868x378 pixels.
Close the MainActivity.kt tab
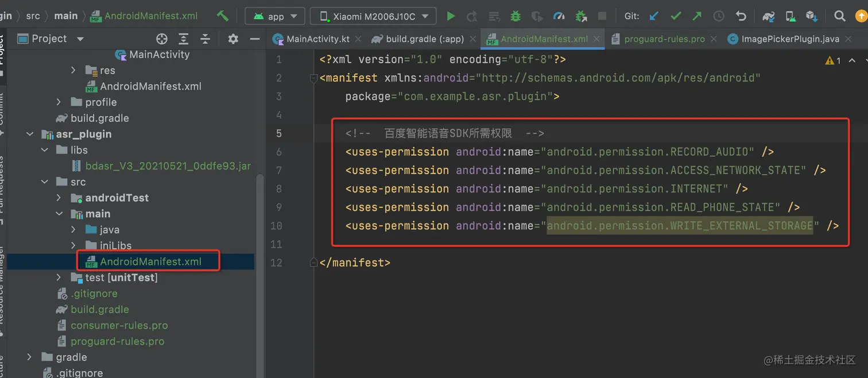click(359, 39)
